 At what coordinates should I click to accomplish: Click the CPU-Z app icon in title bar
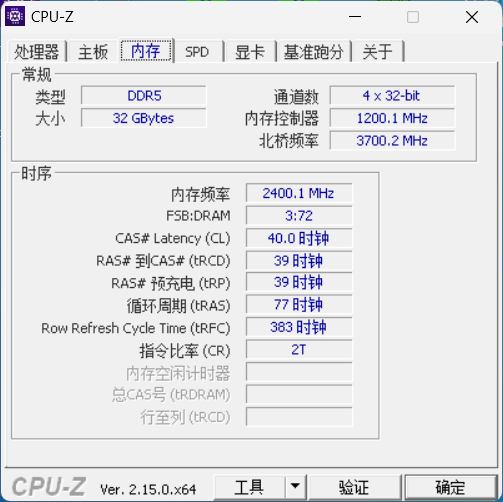[15, 16]
